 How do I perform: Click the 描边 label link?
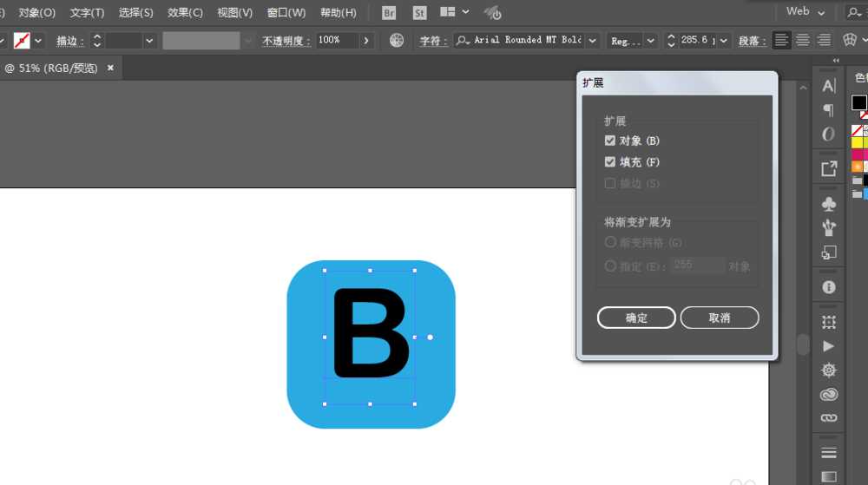pyautogui.click(x=70, y=41)
